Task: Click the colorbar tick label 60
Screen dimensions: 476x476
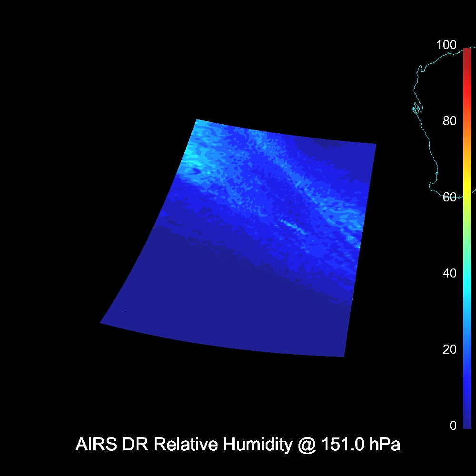Action: (449, 197)
